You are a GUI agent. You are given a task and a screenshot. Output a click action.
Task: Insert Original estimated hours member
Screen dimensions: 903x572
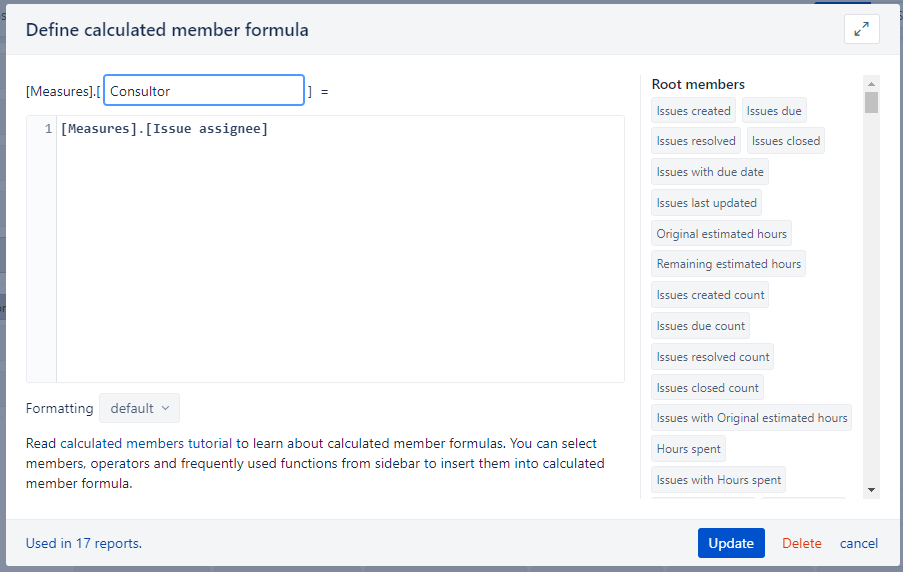pos(721,234)
